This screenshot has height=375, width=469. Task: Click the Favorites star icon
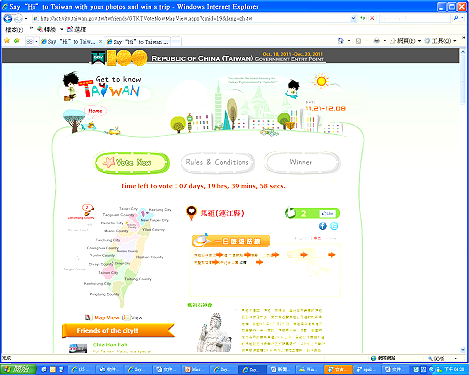(7, 41)
